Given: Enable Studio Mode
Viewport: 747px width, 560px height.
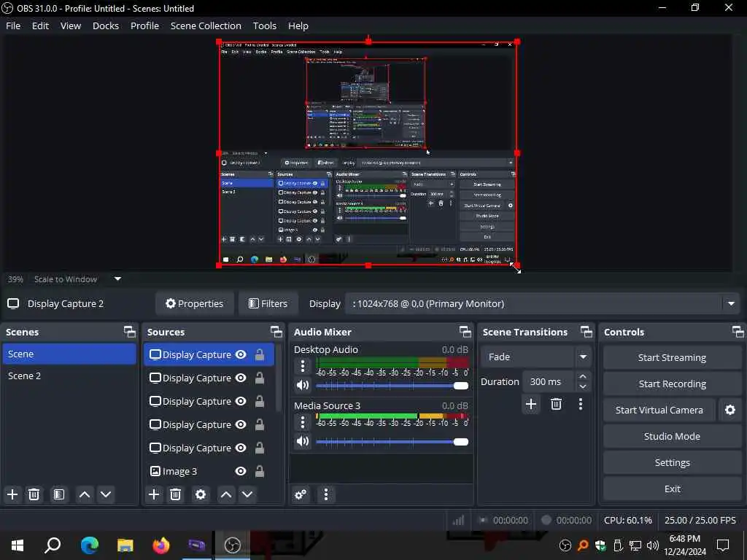Looking at the screenshot, I should [x=672, y=436].
